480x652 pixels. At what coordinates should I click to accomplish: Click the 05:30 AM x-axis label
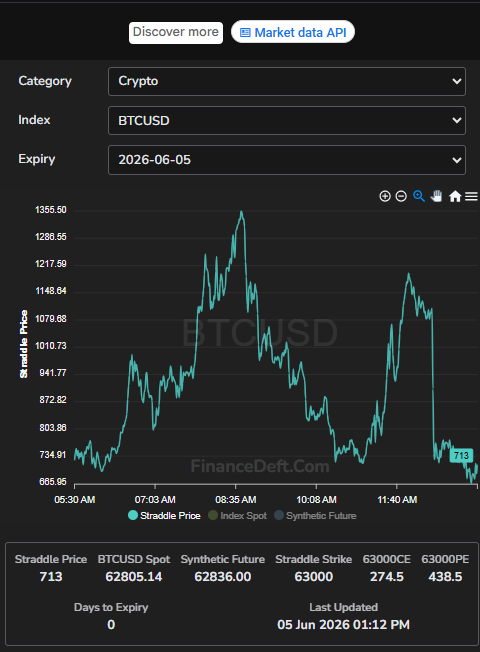(x=75, y=499)
